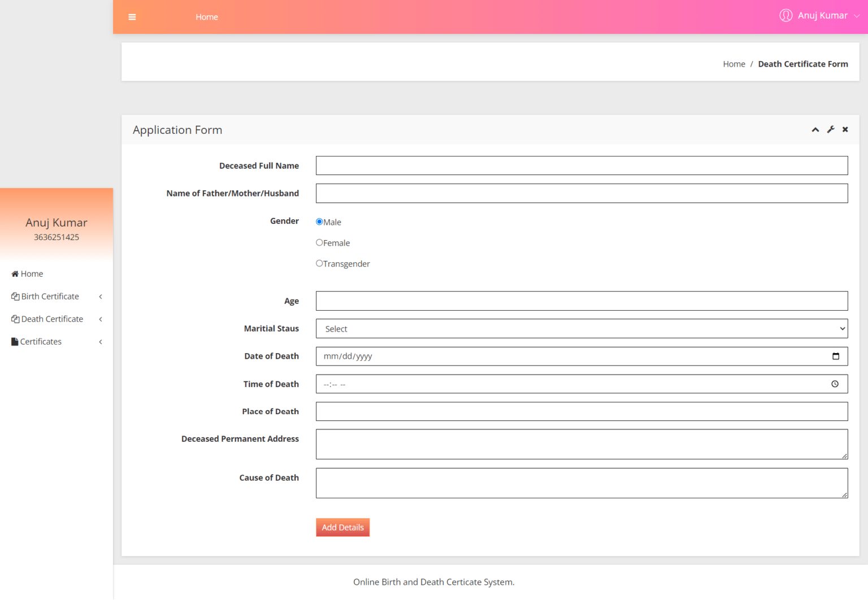Open the Marital Status dropdown
Screen dimensions: 868x600
581,328
